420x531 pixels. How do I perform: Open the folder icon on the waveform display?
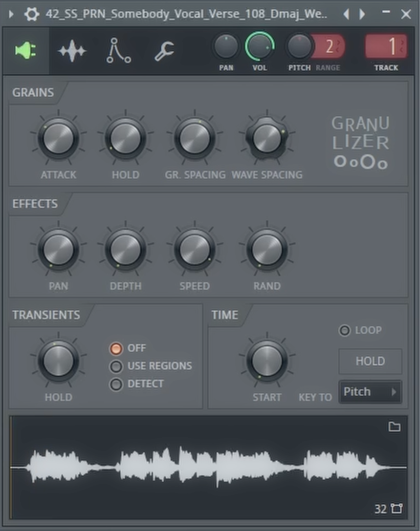point(395,427)
